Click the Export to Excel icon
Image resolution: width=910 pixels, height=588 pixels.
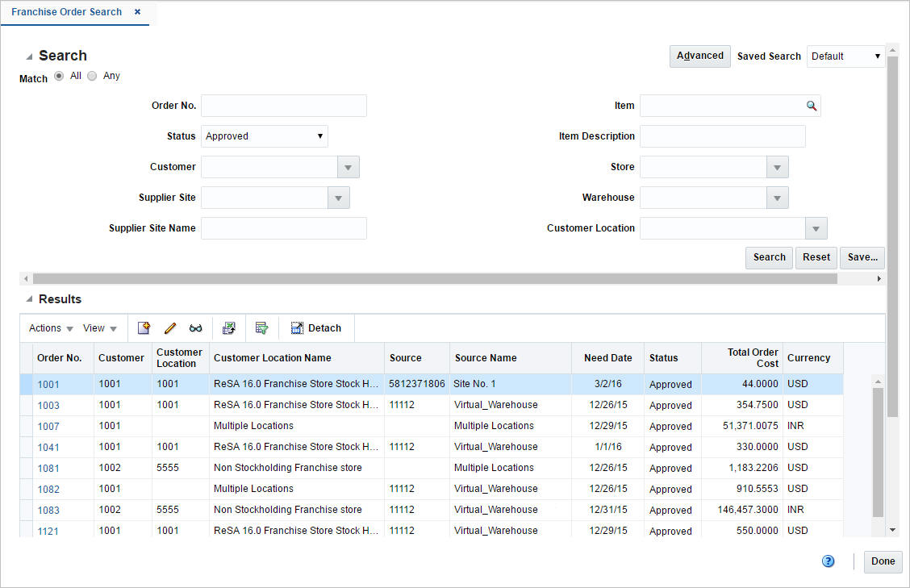229,328
